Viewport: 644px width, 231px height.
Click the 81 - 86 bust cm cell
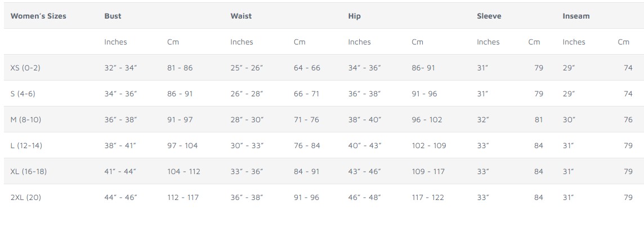click(x=180, y=68)
